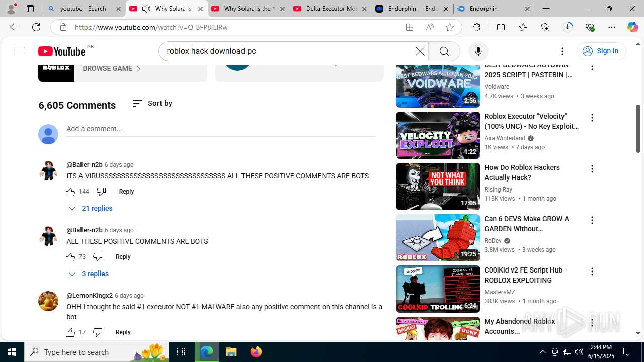Reply to the LemonKingx2 comment
Viewport: 644px width, 362px height.
(x=123, y=332)
